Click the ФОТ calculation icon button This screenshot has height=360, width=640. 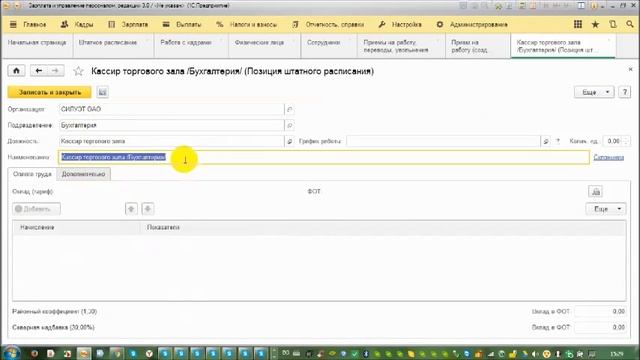tap(596, 191)
